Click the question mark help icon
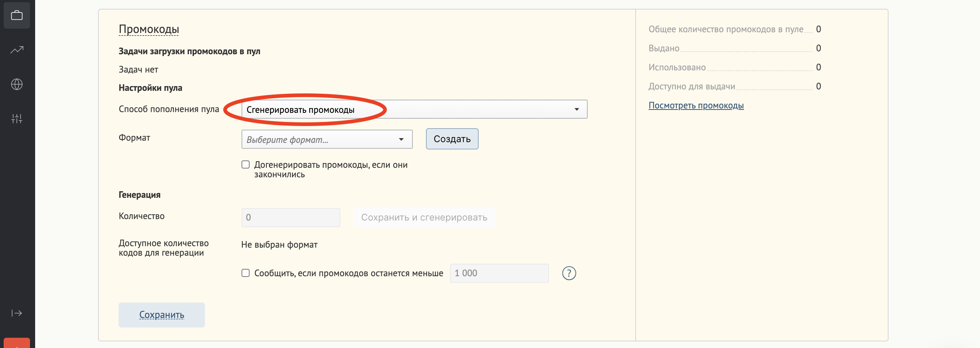Viewport: 980px width, 348px height. (x=569, y=273)
